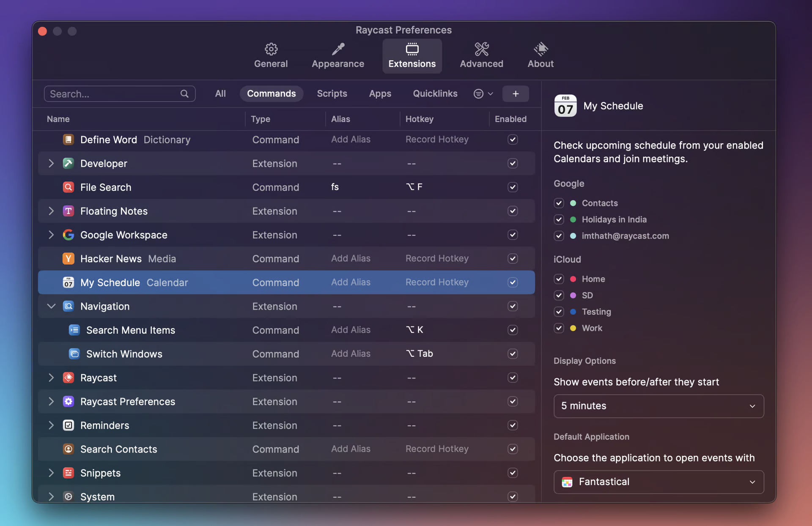Uncheck the Google Contacts calendar
Image resolution: width=812 pixels, height=526 pixels.
(x=559, y=203)
